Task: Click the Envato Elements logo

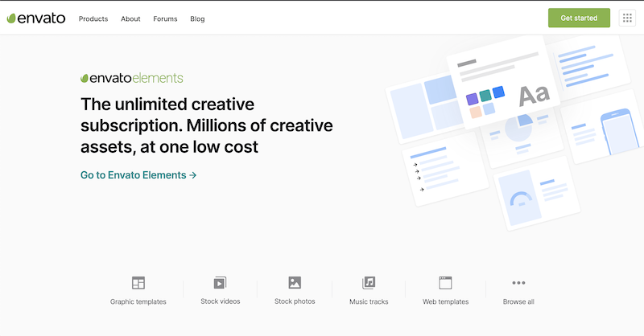Action: [132, 78]
